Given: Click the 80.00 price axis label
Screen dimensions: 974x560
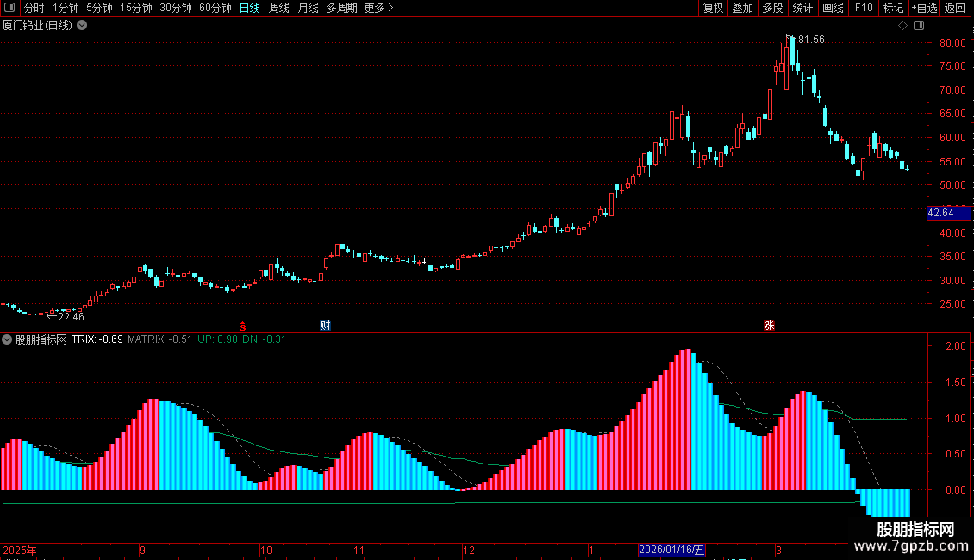Looking at the screenshot, I should tap(952, 43).
